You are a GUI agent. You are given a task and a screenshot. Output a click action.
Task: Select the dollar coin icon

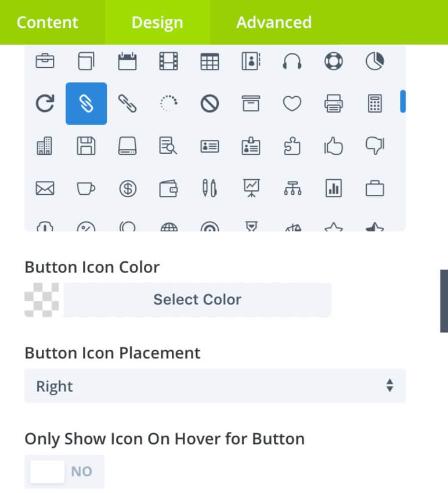pyautogui.click(x=128, y=188)
